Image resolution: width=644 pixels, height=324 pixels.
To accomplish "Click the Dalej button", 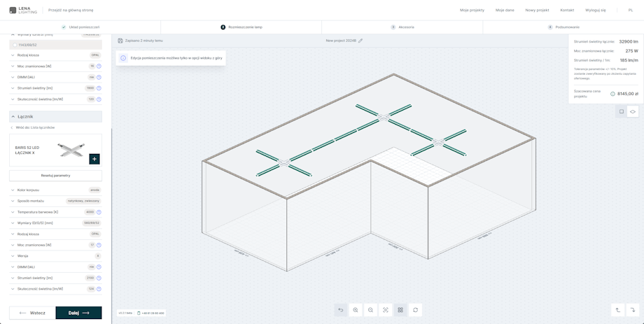I will (x=78, y=313).
